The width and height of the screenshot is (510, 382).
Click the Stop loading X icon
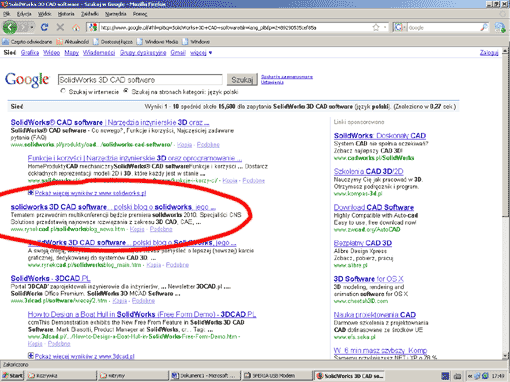click(60, 27)
